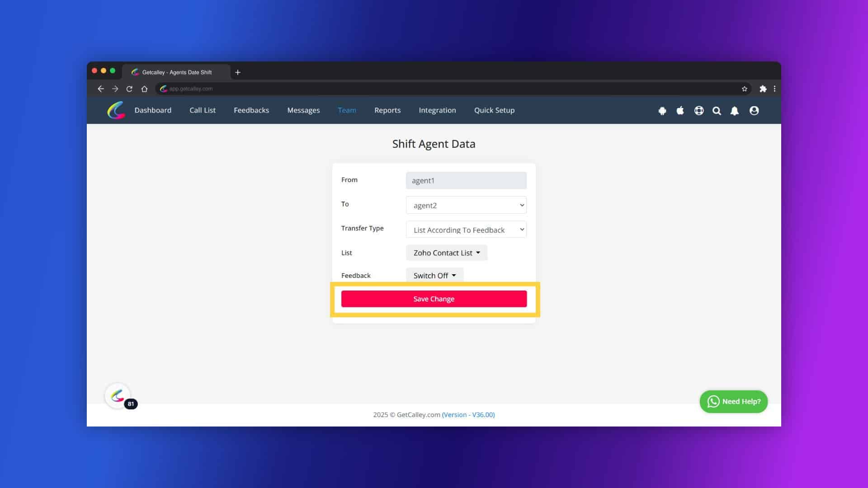Click the user profile icon
868x488 pixels.
pyautogui.click(x=754, y=110)
